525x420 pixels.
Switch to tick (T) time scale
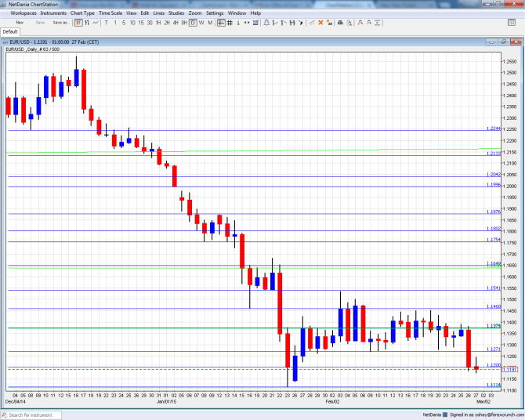(107, 23)
